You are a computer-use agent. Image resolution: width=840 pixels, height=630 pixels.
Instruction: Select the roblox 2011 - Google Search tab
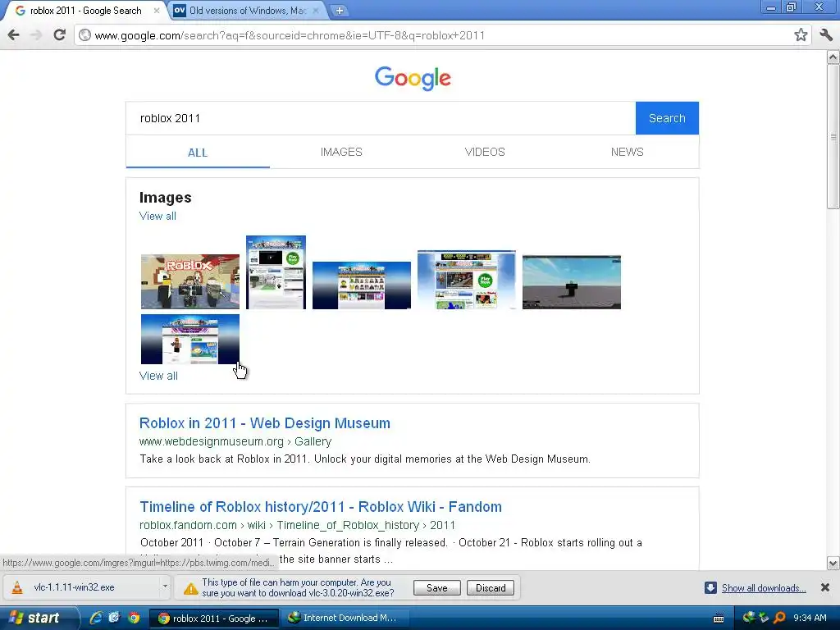coord(85,10)
